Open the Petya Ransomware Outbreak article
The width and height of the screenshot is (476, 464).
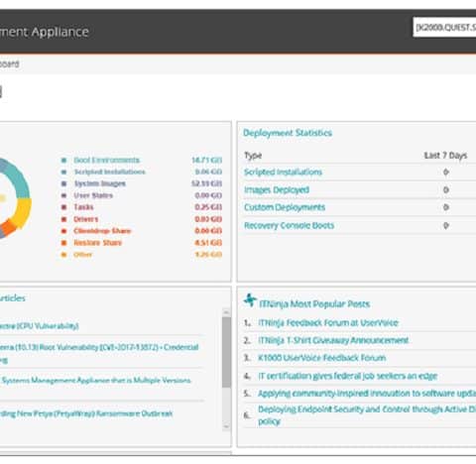point(86,413)
